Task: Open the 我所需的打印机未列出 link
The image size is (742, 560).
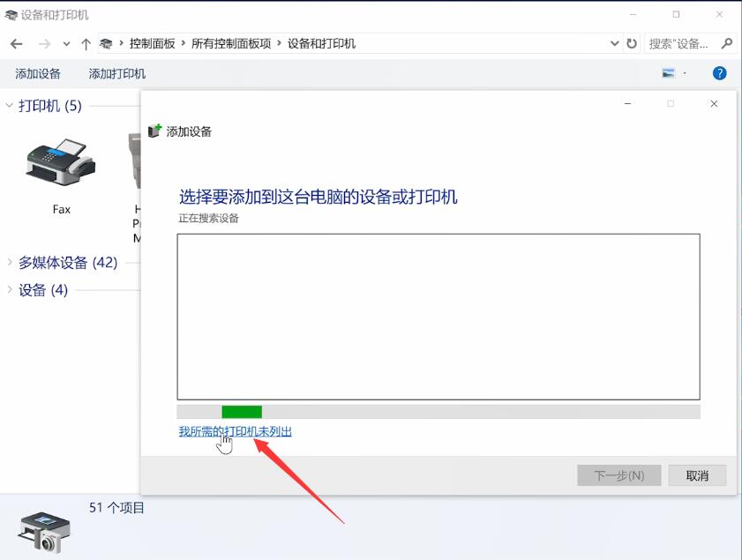Action: pyautogui.click(x=235, y=431)
